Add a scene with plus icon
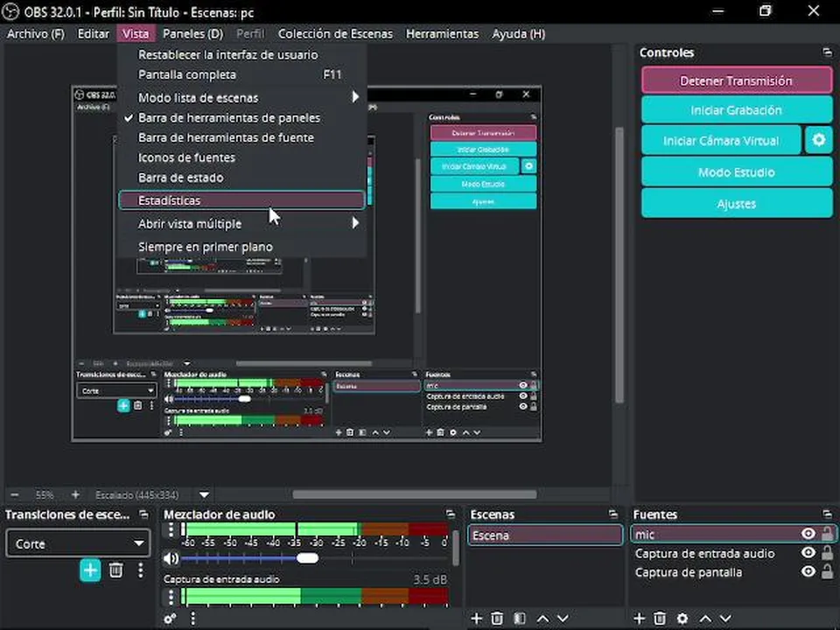 [476, 619]
